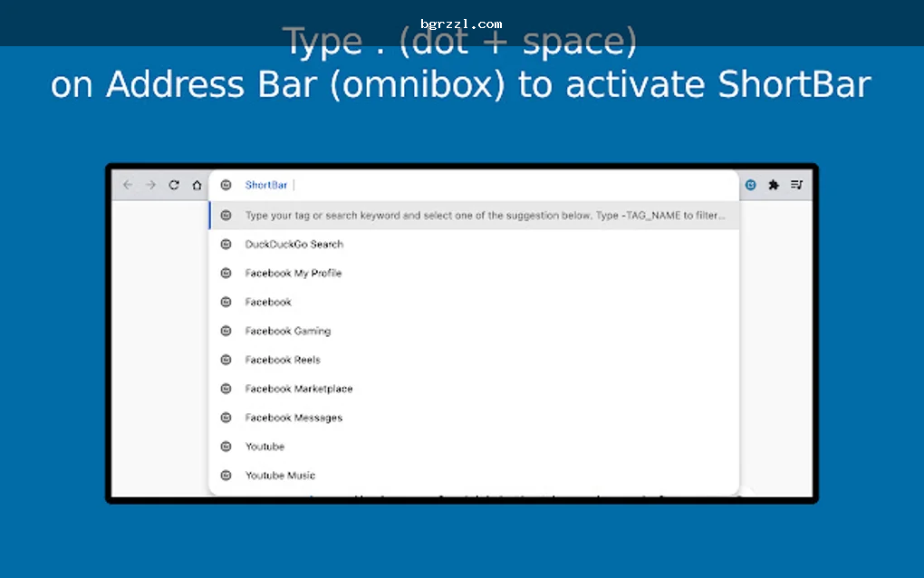Click icon beside Facebook My Profile

[226, 273]
